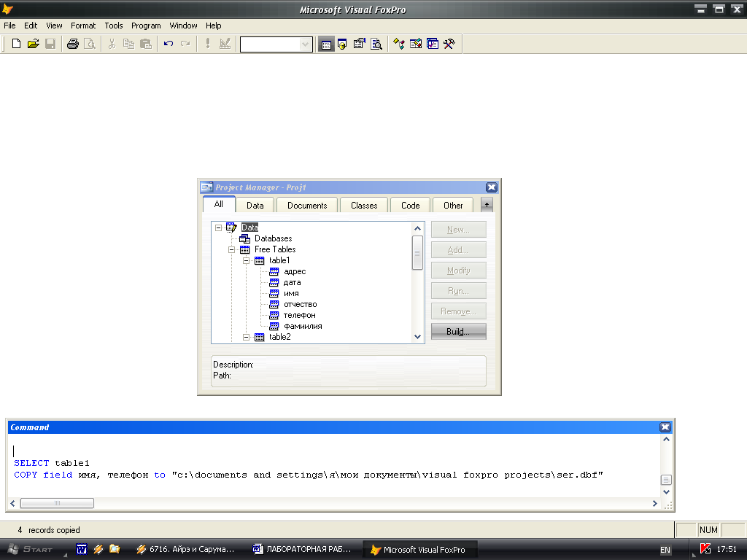
Task: Click the New... button in Project Manager
Action: pyautogui.click(x=458, y=230)
